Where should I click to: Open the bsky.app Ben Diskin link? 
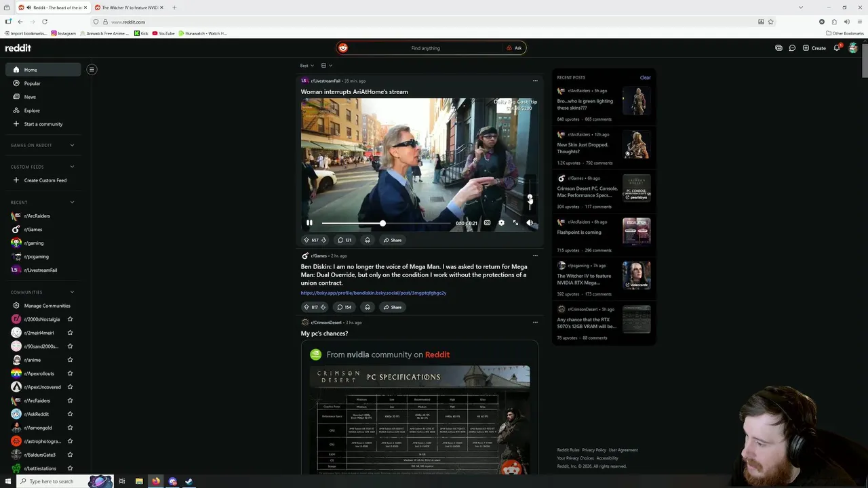pyautogui.click(x=374, y=293)
